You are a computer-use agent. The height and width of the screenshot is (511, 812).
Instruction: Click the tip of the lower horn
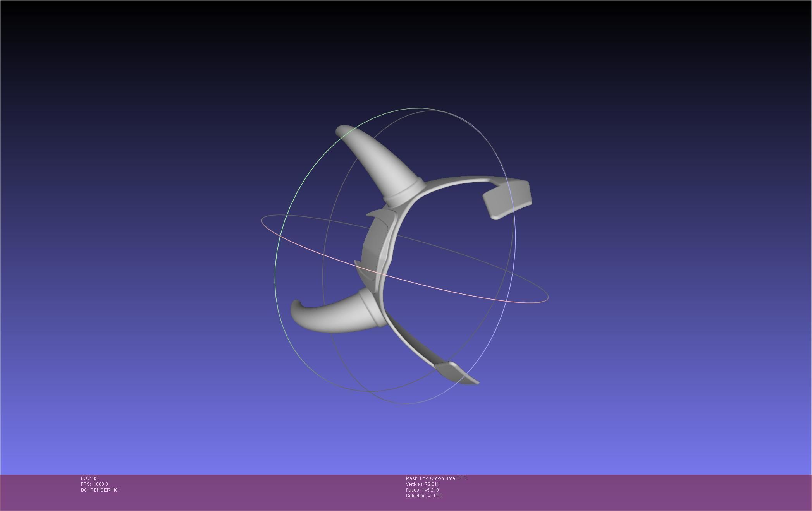point(296,304)
